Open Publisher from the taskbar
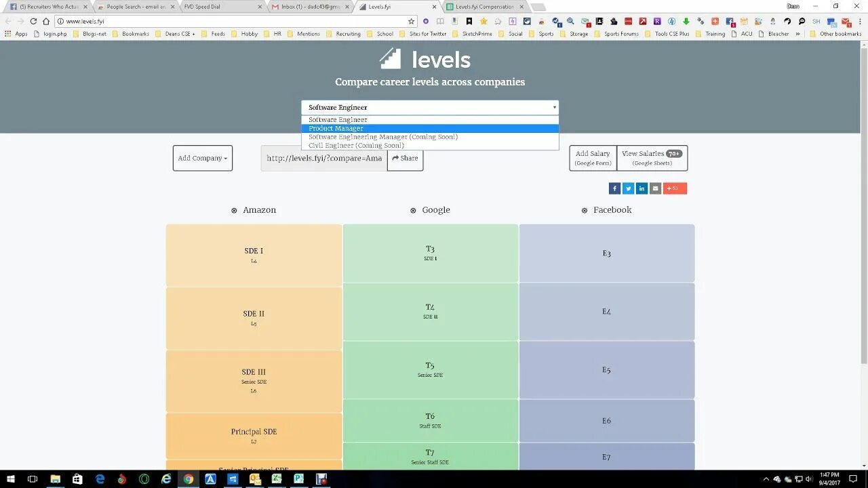 299,479
